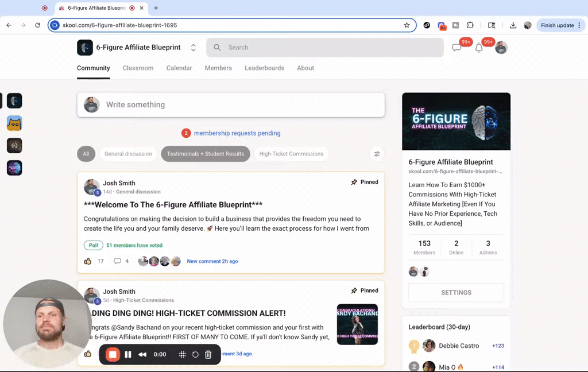The height and width of the screenshot is (372, 588).
Task: Like the Welcome post with thumbs up
Action: pyautogui.click(x=88, y=261)
